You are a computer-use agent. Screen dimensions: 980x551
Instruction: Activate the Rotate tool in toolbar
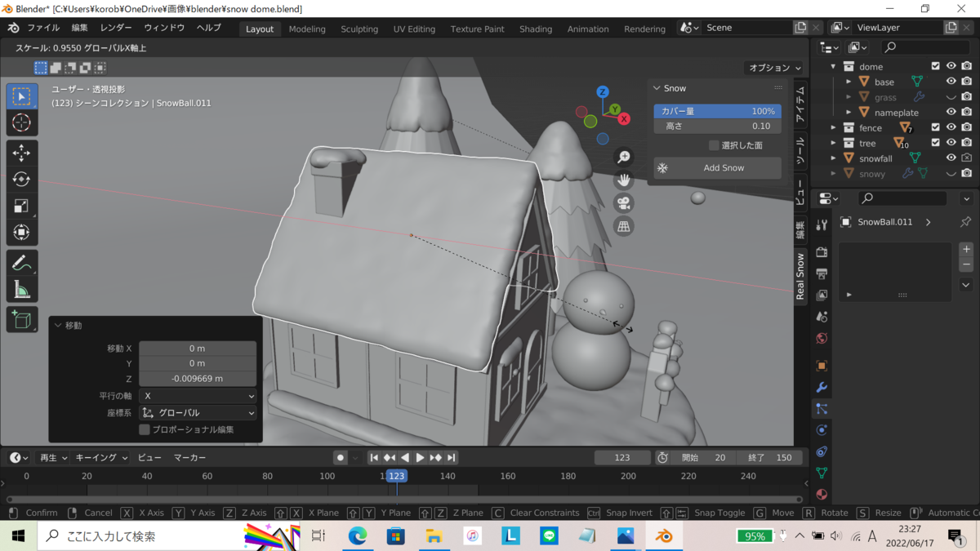click(22, 180)
